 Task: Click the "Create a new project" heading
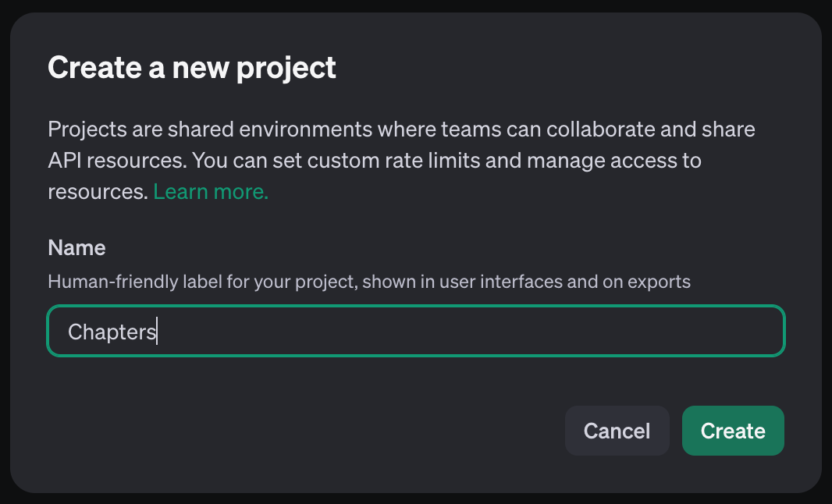tap(192, 68)
